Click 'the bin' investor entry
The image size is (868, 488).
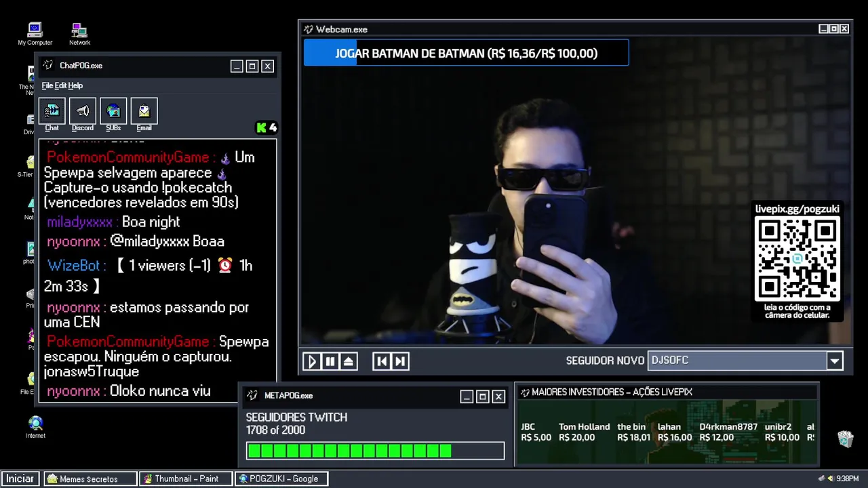tap(633, 432)
